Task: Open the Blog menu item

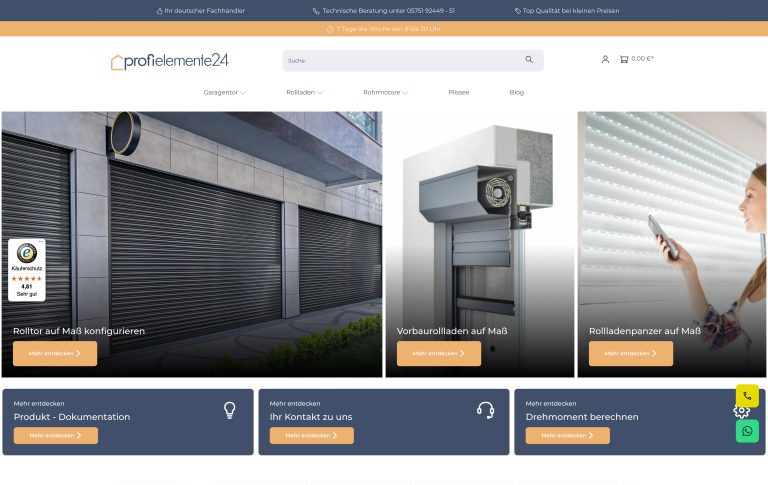Action: 516,92
